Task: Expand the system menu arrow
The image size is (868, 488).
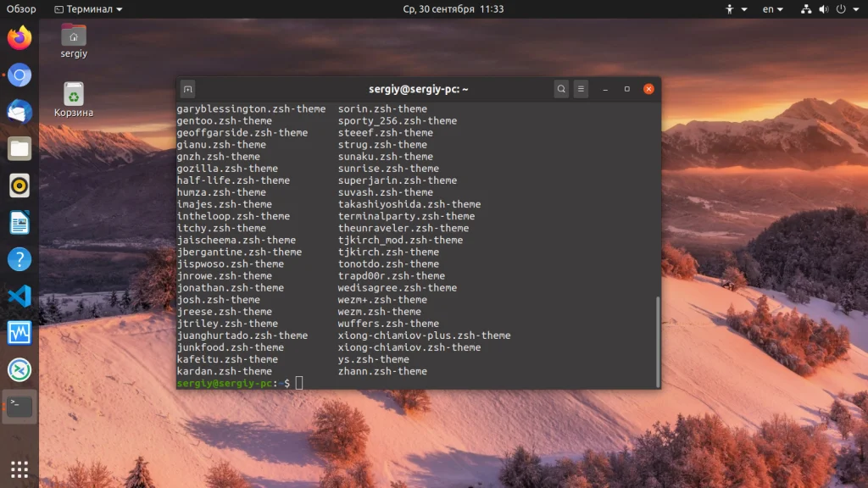Action: (856, 9)
